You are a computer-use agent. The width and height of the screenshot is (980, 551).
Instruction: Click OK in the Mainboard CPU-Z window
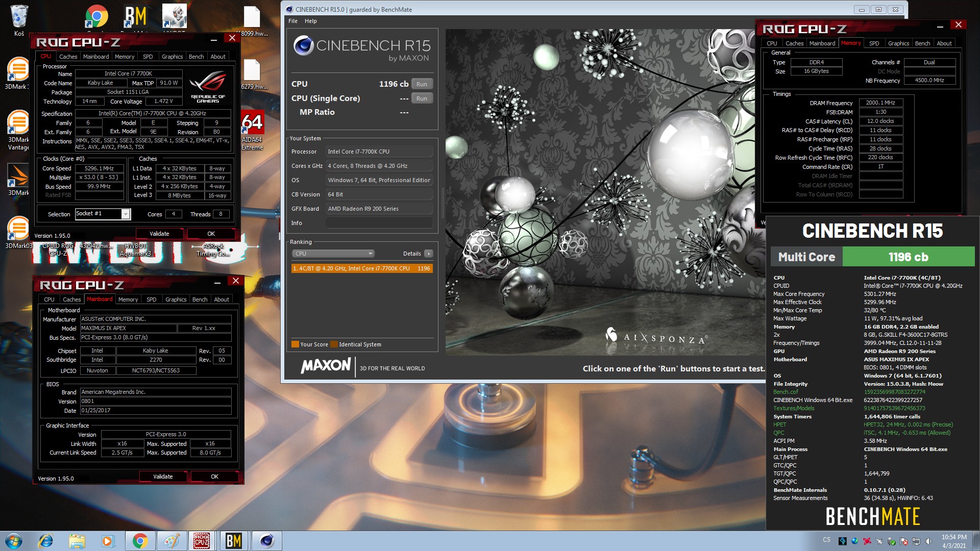coord(214,477)
